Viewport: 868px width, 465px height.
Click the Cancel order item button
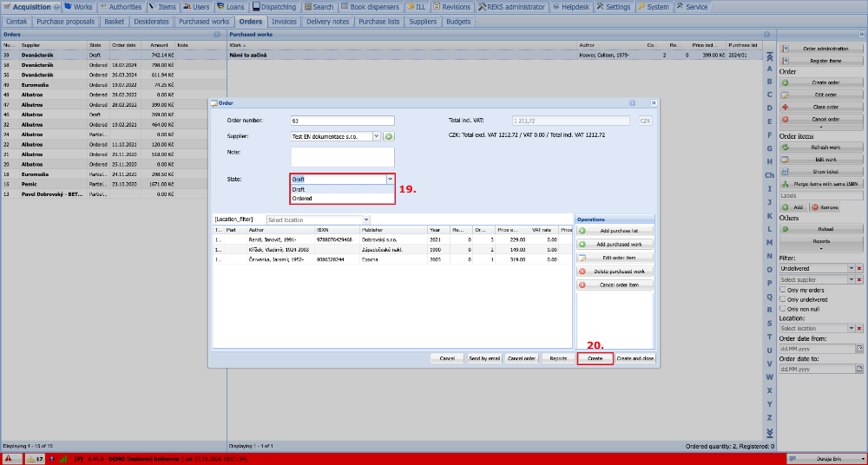coord(615,285)
